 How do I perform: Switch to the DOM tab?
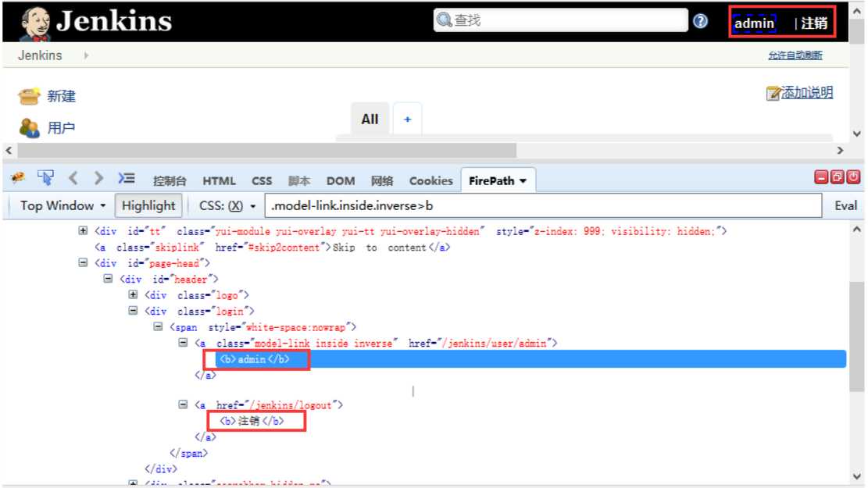tap(341, 181)
